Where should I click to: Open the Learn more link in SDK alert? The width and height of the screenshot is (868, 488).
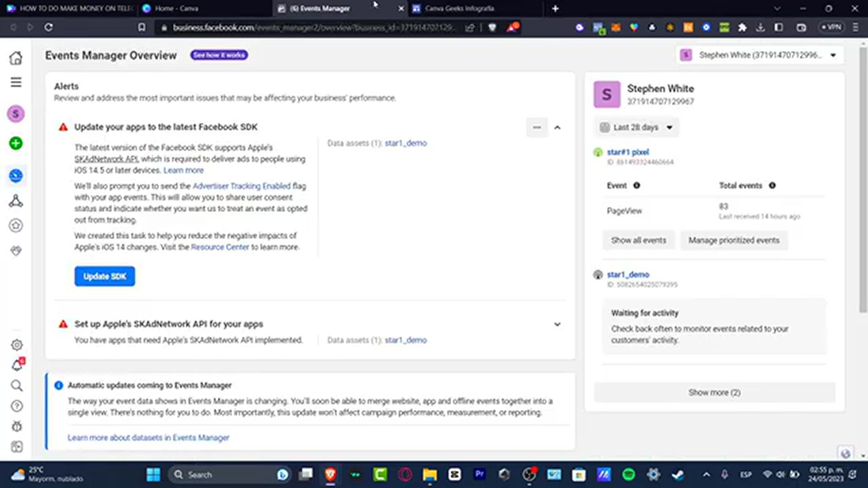(x=184, y=170)
